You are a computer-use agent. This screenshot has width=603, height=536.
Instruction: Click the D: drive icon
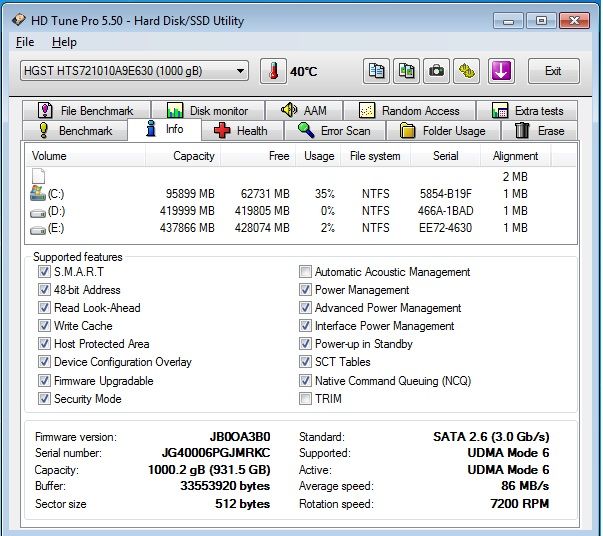[x=38, y=212]
